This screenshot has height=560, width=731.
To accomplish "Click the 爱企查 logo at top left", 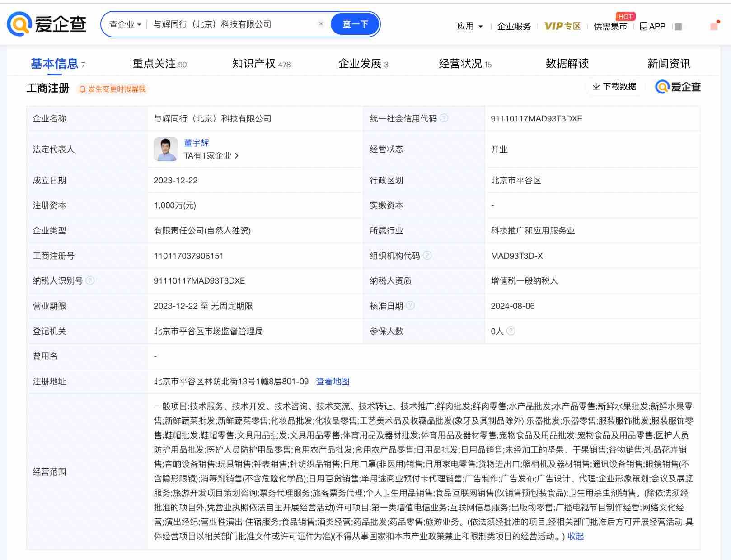I will 47,24.
